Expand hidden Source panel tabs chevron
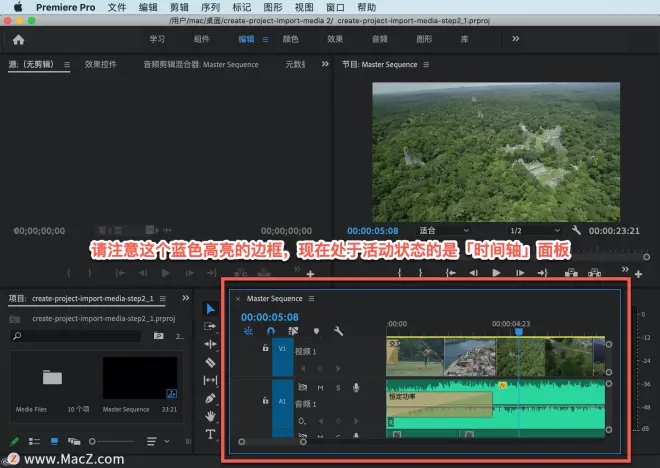Image resolution: width=660 pixels, height=468 pixels. click(325, 64)
